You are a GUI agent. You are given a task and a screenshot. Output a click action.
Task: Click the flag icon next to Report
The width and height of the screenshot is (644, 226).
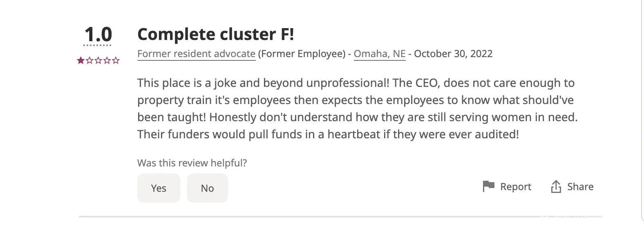tap(488, 186)
